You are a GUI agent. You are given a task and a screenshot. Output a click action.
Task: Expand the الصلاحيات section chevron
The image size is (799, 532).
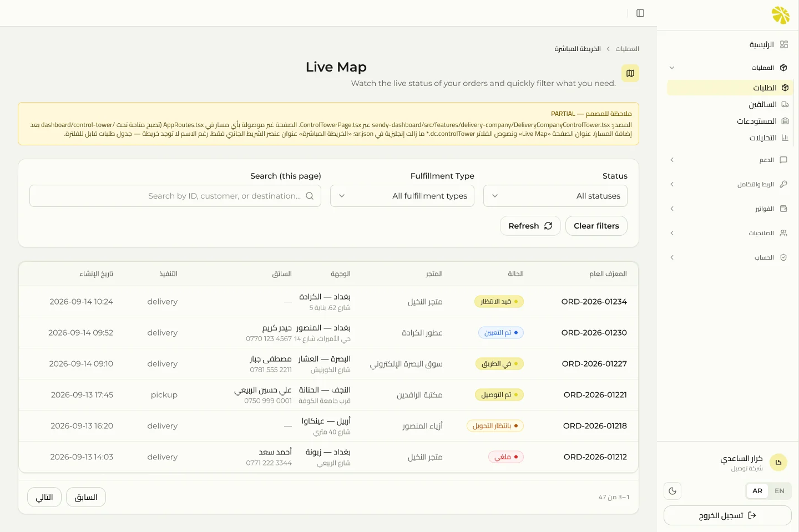(672, 233)
